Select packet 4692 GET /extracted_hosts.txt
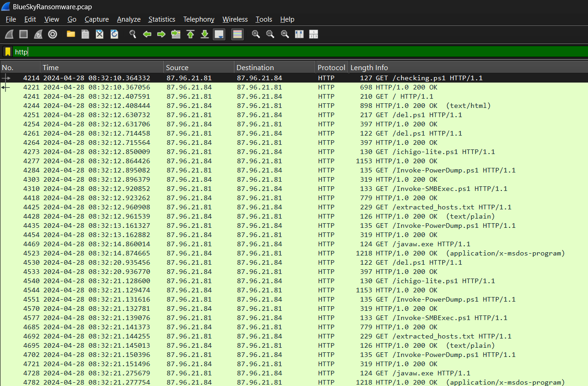Image resolution: width=588 pixels, height=386 pixels. click(294, 336)
